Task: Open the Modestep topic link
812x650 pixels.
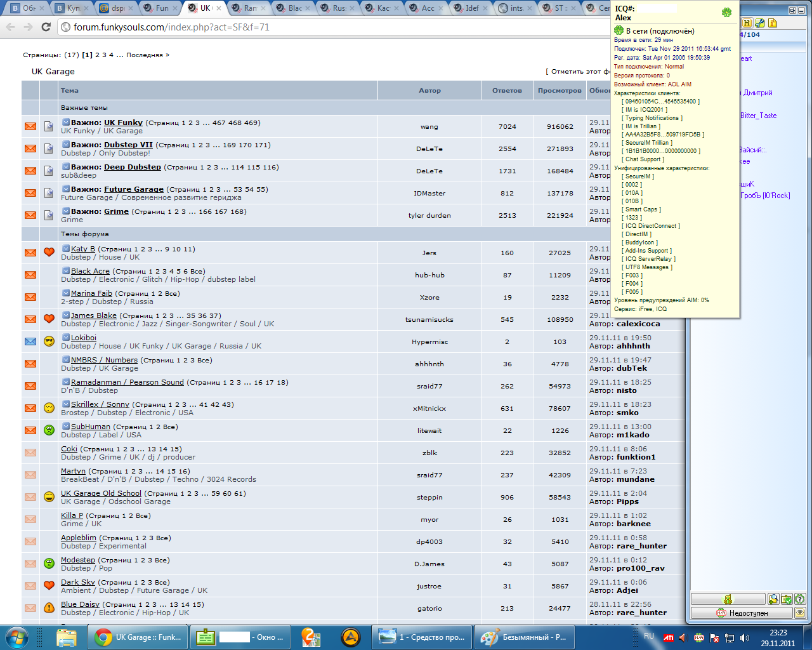Action: click(78, 560)
